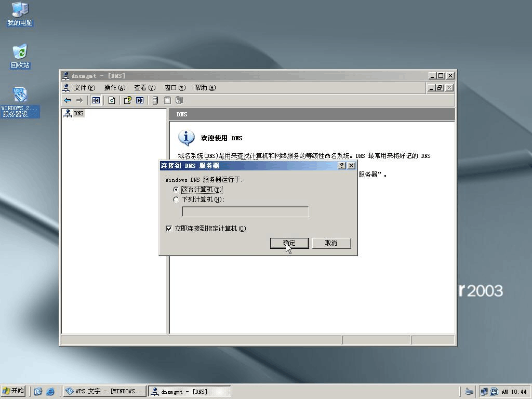Image resolution: width=532 pixels, height=399 pixels.
Task: Toggle the show/hide console tree icon
Action: [96, 100]
